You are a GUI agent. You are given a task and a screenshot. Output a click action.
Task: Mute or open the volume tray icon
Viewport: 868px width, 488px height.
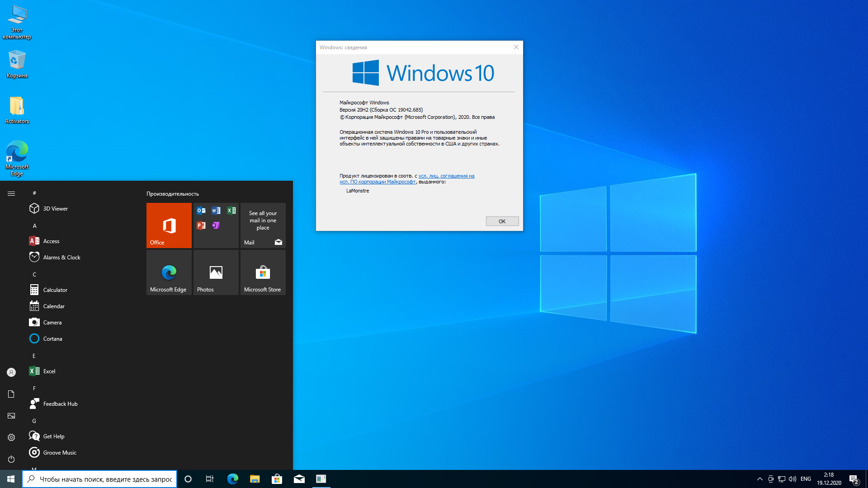click(x=793, y=479)
